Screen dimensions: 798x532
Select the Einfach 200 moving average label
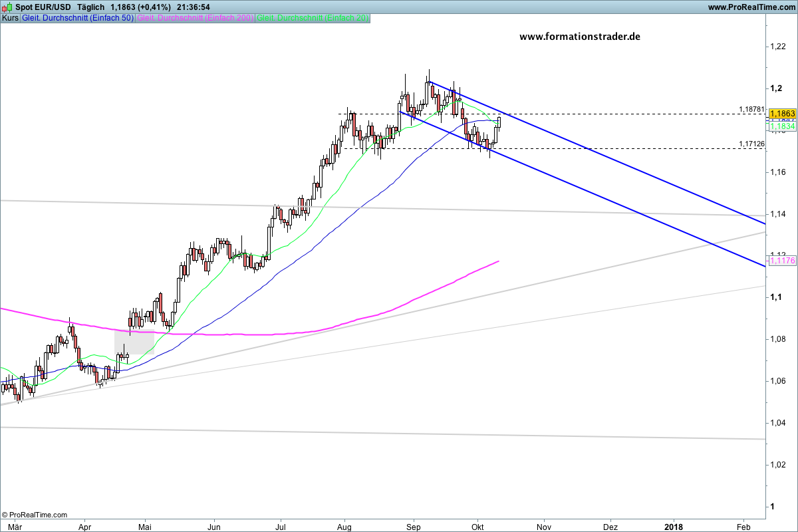[194, 18]
